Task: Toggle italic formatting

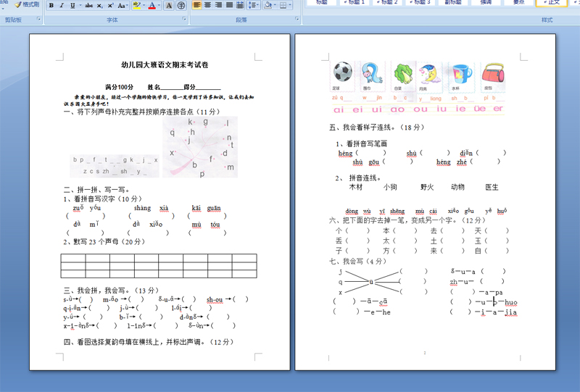Action: (x=62, y=5)
